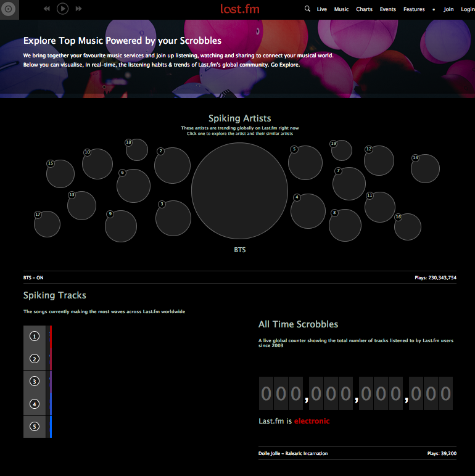
Task: Select spiking artist bubble number 5
Action: [305, 163]
